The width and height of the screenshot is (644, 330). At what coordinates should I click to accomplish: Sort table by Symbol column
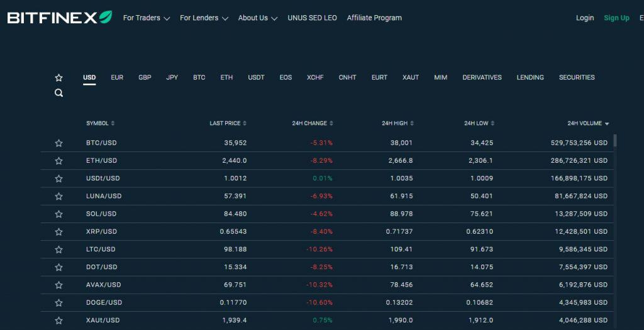tap(100, 123)
